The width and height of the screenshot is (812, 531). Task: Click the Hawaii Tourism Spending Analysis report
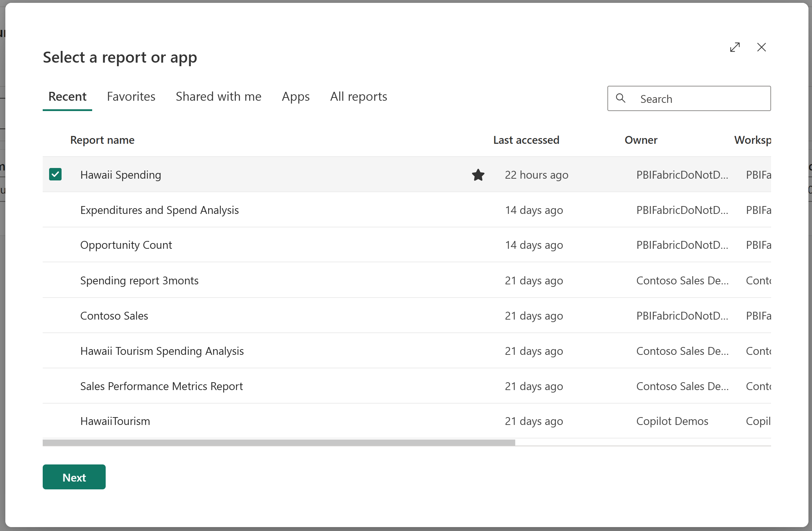point(162,351)
